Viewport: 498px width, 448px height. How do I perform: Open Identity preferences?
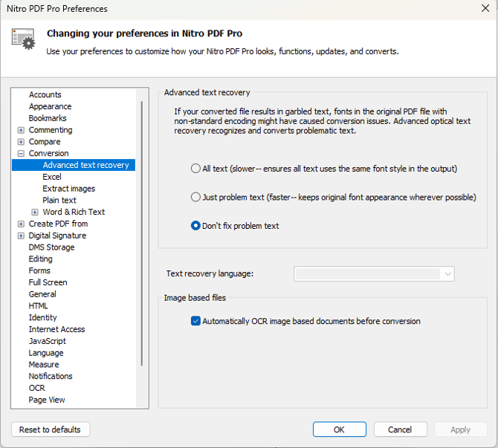tap(42, 317)
